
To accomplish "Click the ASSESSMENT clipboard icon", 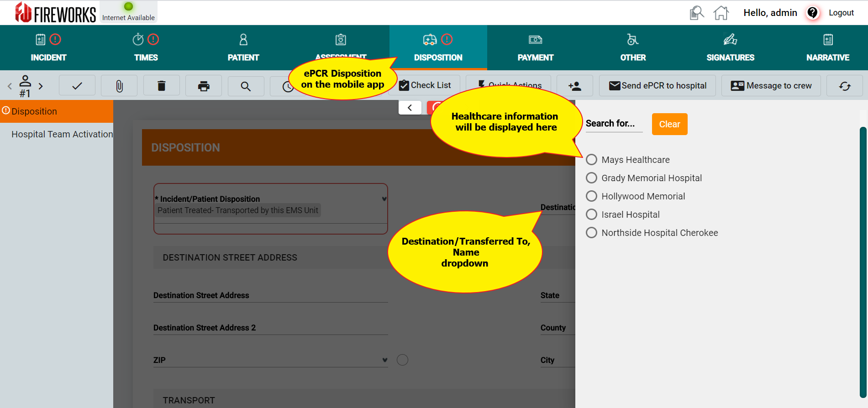I will coord(341,40).
